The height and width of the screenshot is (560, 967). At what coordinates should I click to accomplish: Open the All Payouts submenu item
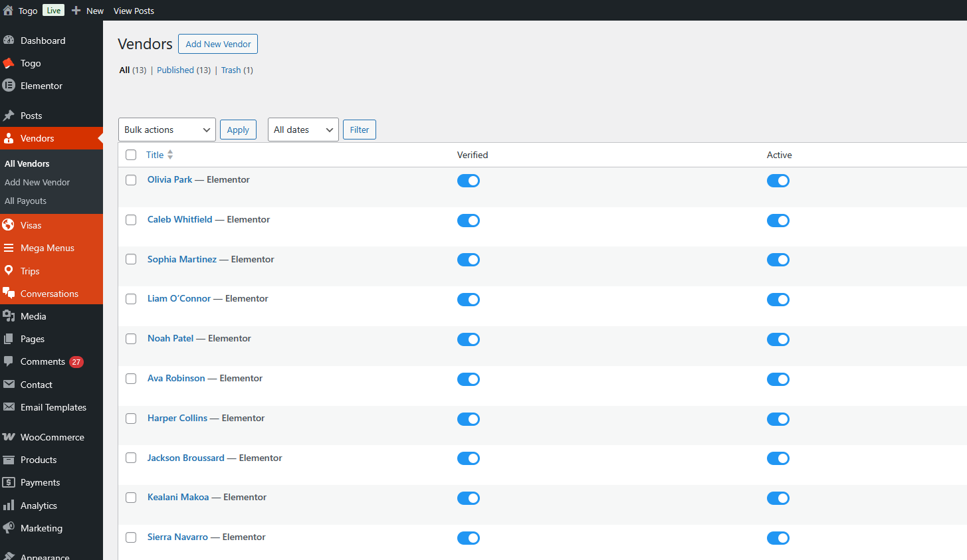(x=25, y=201)
